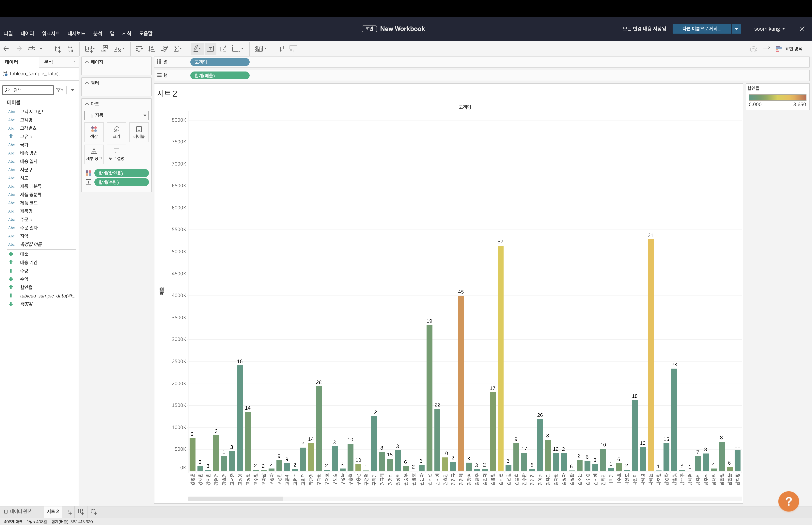The width and height of the screenshot is (812, 525).
Task: Click the orange bar labeled 45
Action: click(461, 384)
